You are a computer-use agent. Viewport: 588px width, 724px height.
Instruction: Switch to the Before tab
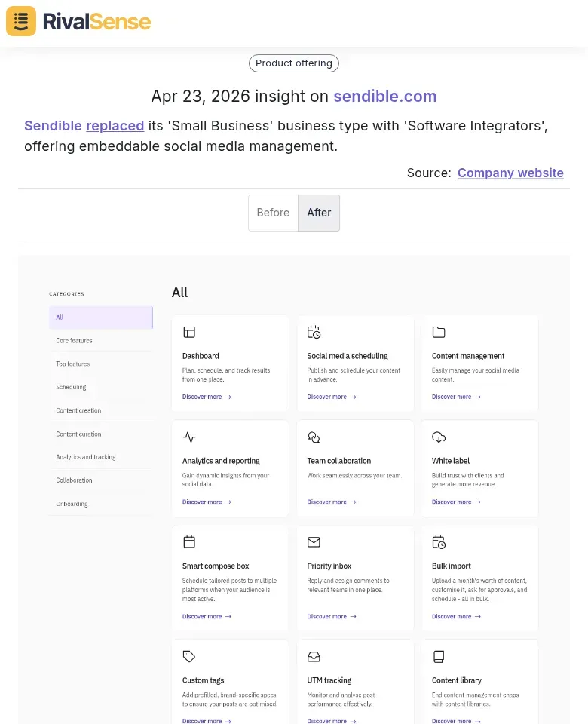(x=273, y=213)
